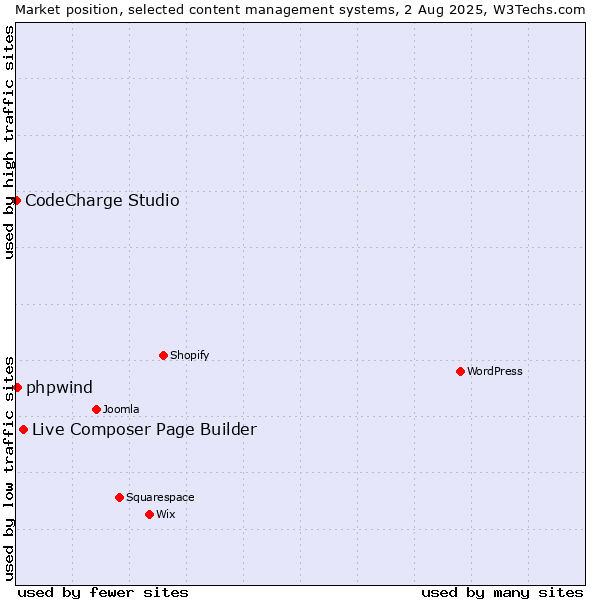Click the phpwind data point marker
The image size is (600, 600).
pos(17,388)
